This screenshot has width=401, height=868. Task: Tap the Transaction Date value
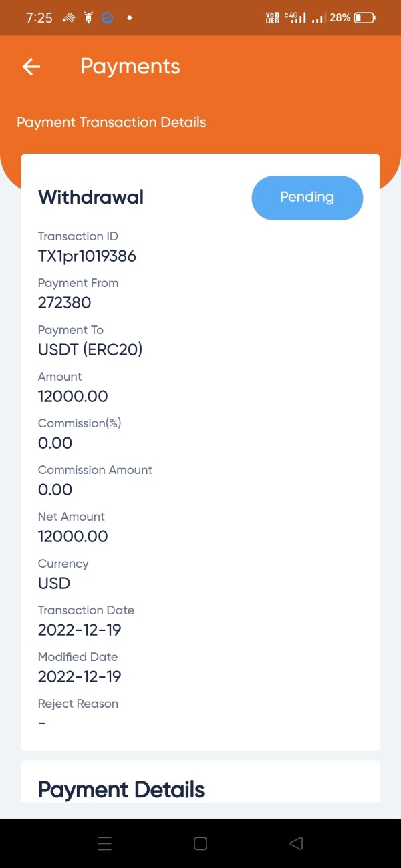pyautogui.click(x=80, y=630)
